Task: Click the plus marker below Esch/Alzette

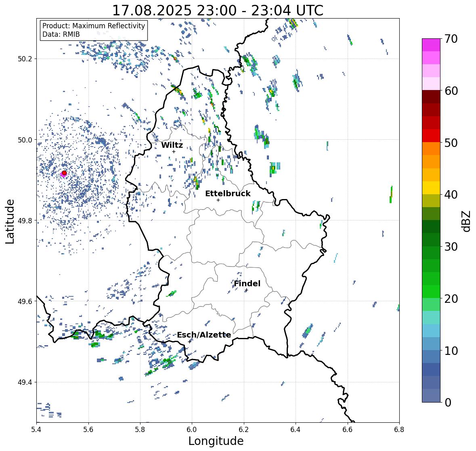Action: (x=190, y=342)
